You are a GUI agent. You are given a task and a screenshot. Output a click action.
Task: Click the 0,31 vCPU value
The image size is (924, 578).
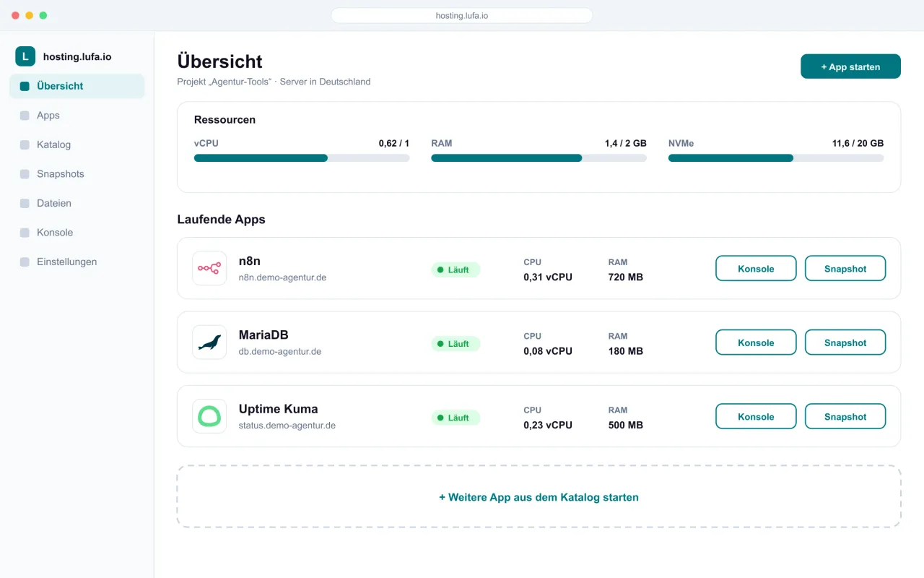pyautogui.click(x=548, y=277)
